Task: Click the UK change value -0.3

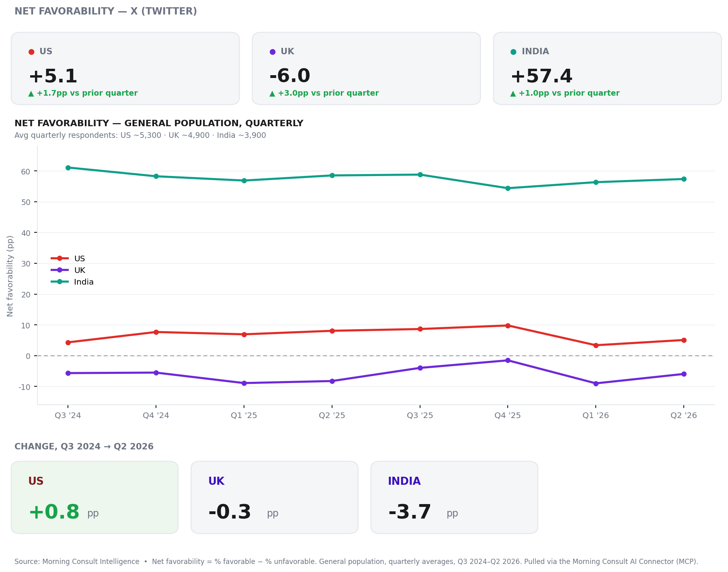Action: point(230,513)
